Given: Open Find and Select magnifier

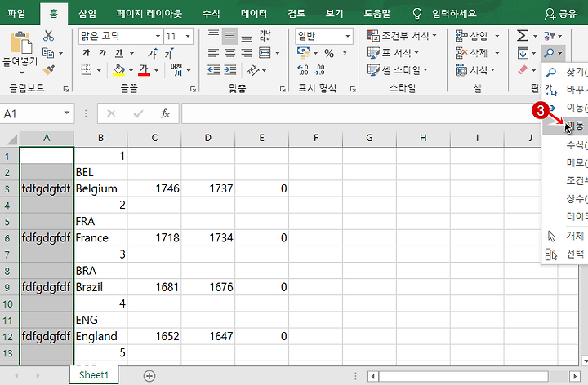Looking at the screenshot, I should click(x=549, y=53).
